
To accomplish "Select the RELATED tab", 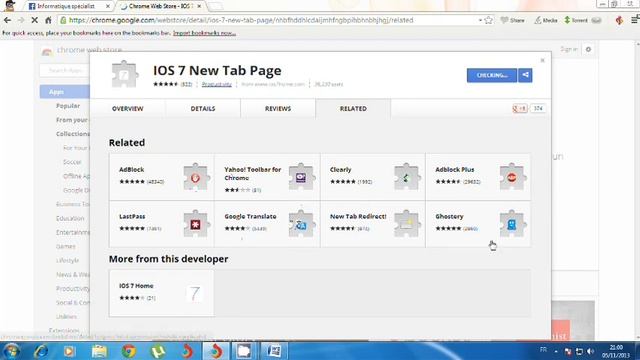I will tap(353, 109).
